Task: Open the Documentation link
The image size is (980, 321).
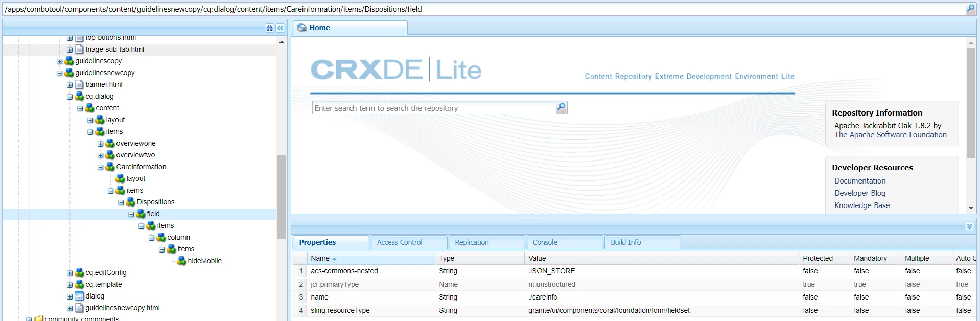Action: point(860,181)
